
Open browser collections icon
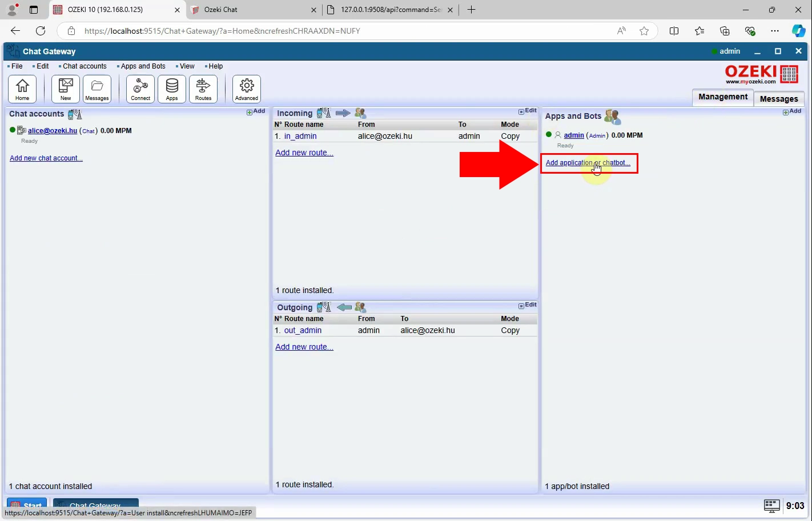[725, 31]
